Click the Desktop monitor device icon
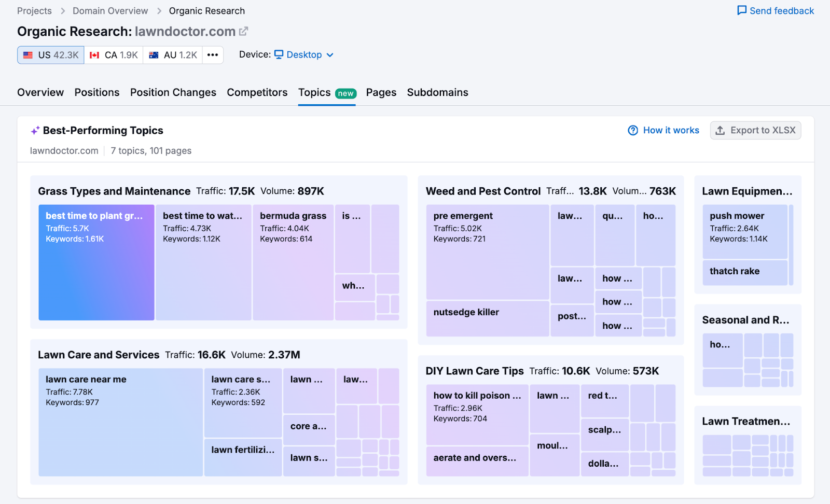This screenshot has width=830, height=504. click(279, 54)
